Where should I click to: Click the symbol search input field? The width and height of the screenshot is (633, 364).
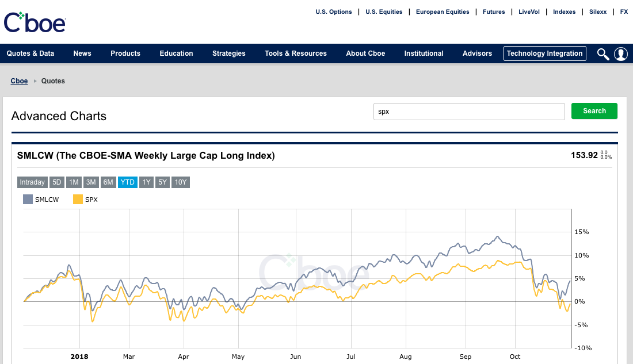pos(469,112)
